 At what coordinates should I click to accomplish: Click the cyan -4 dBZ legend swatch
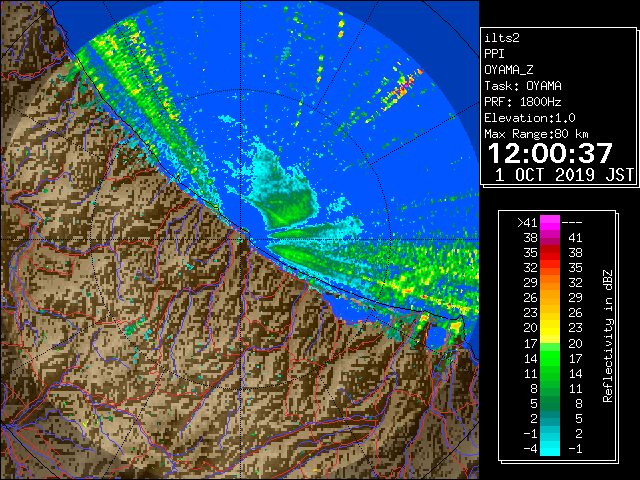point(550,448)
